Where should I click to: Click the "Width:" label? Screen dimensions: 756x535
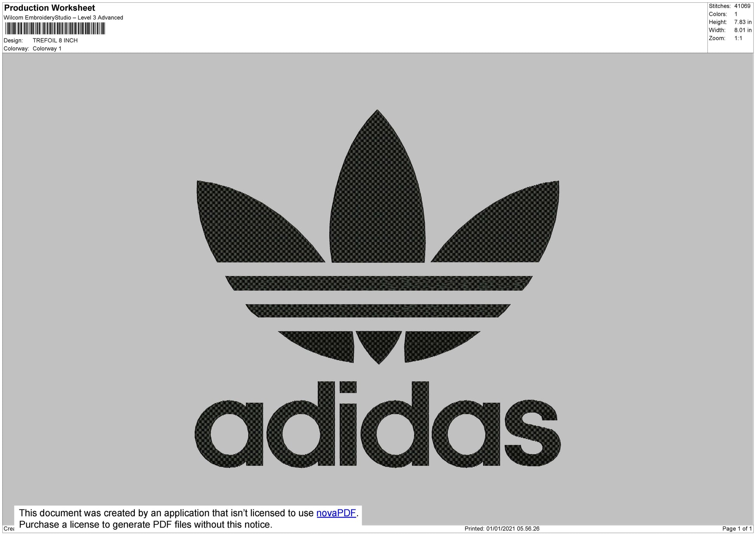(x=717, y=30)
